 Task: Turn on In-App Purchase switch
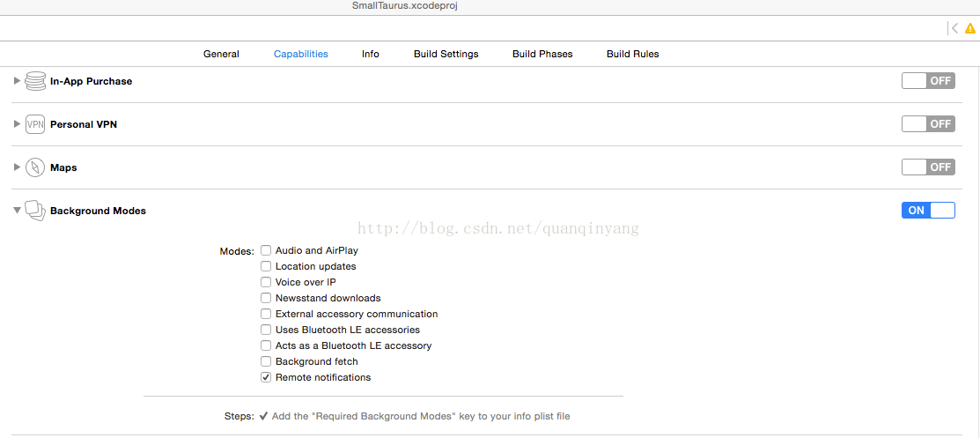pos(928,81)
